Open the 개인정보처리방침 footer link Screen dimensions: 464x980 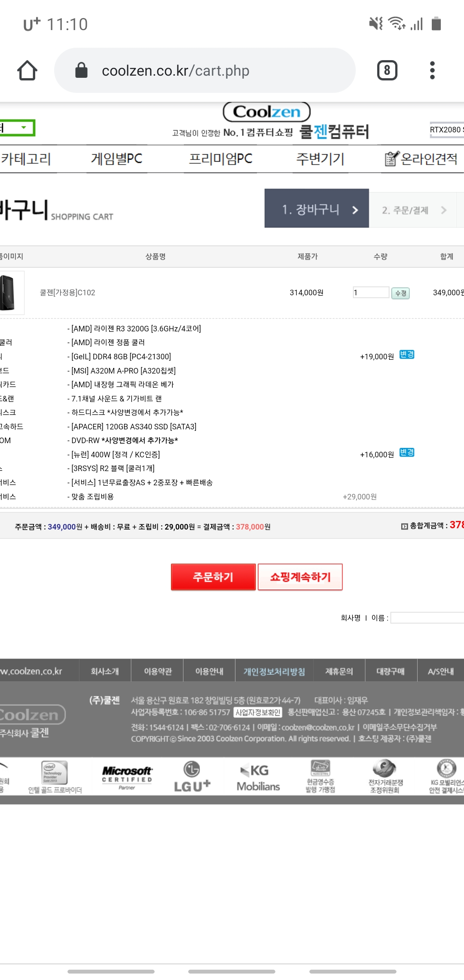tap(274, 671)
